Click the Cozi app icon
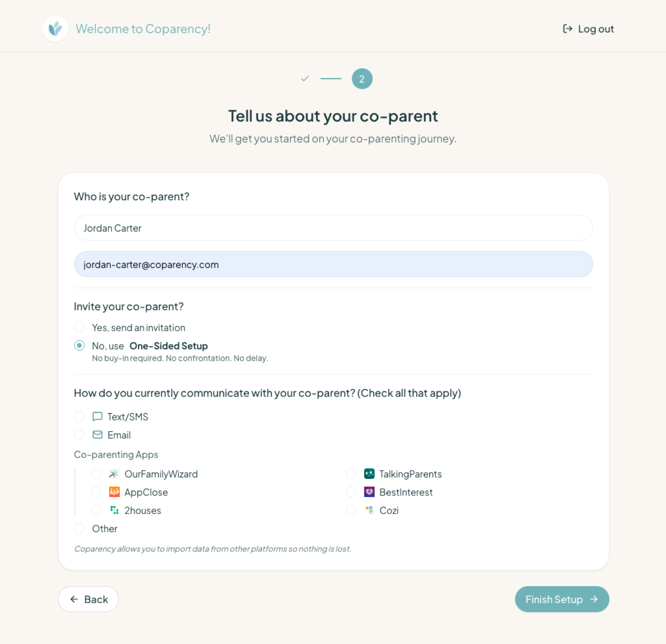This screenshot has width=666, height=644. pos(369,510)
